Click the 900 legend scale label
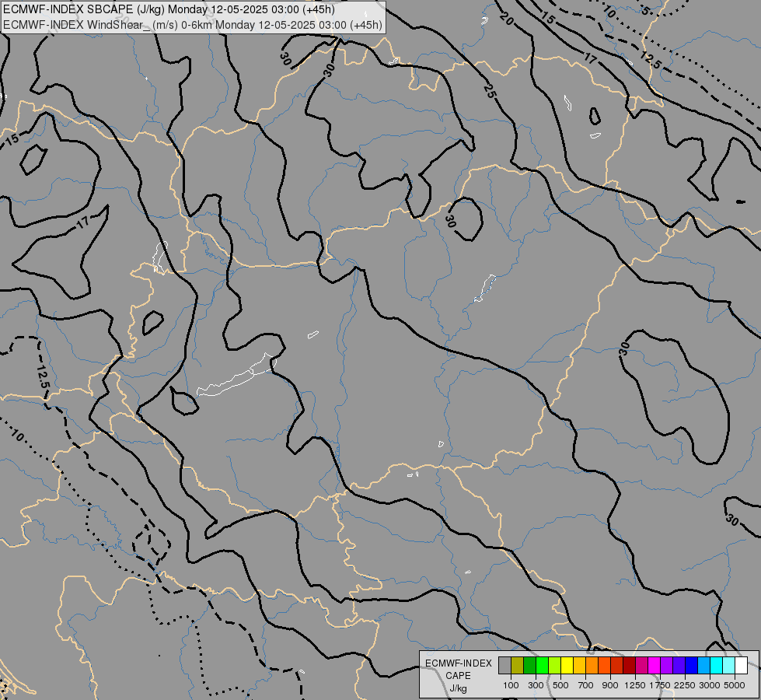The height and width of the screenshot is (700, 761). (x=610, y=685)
